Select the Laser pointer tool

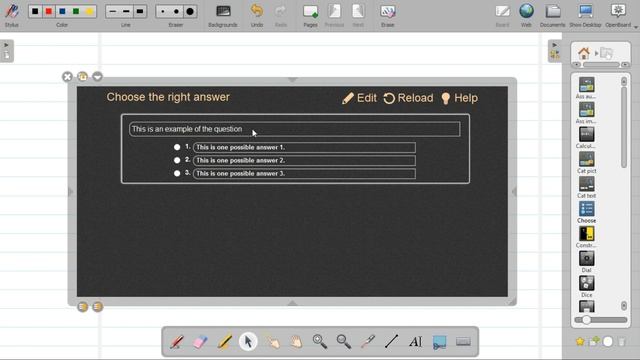click(368, 341)
